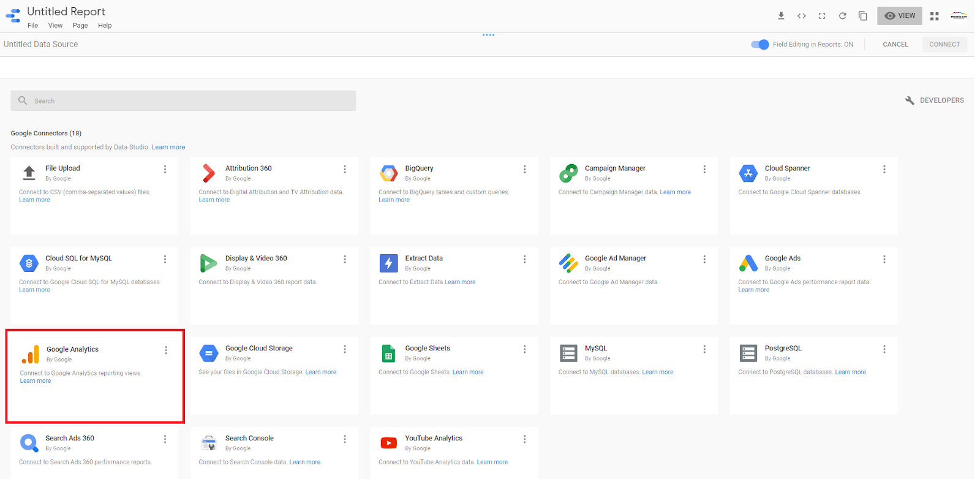This screenshot has width=980, height=479.
Task: Select the Search Ads 360 icon
Action: click(x=29, y=443)
